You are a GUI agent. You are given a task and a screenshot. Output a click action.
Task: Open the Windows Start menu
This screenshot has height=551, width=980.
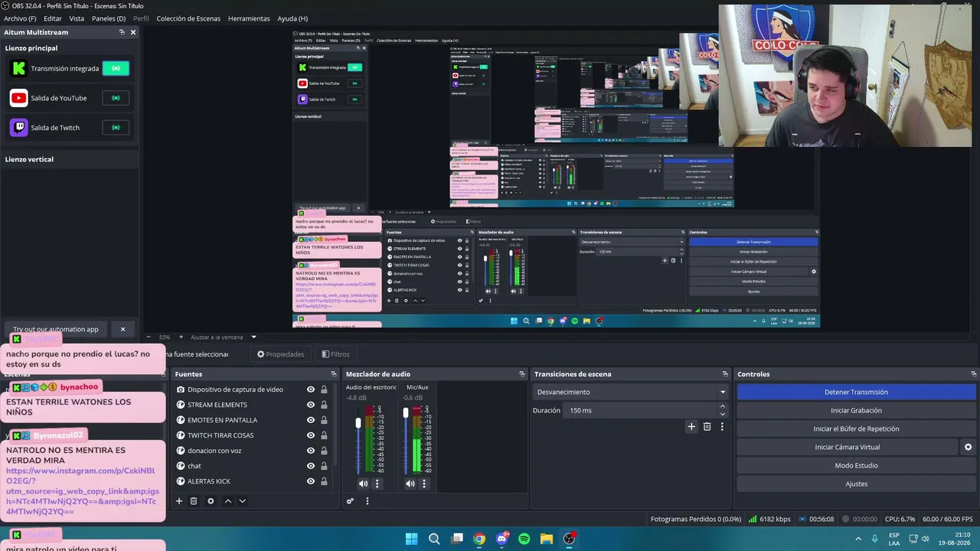[x=411, y=539]
